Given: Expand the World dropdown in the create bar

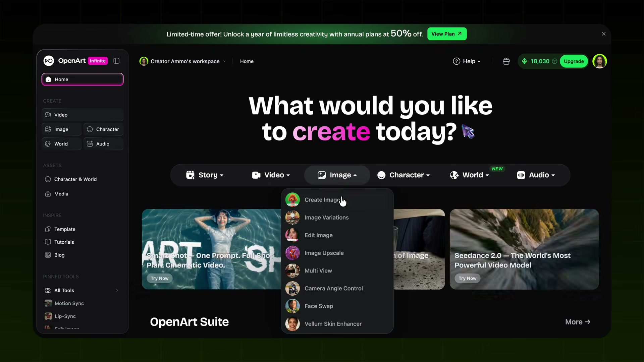Looking at the screenshot, I should [x=470, y=175].
